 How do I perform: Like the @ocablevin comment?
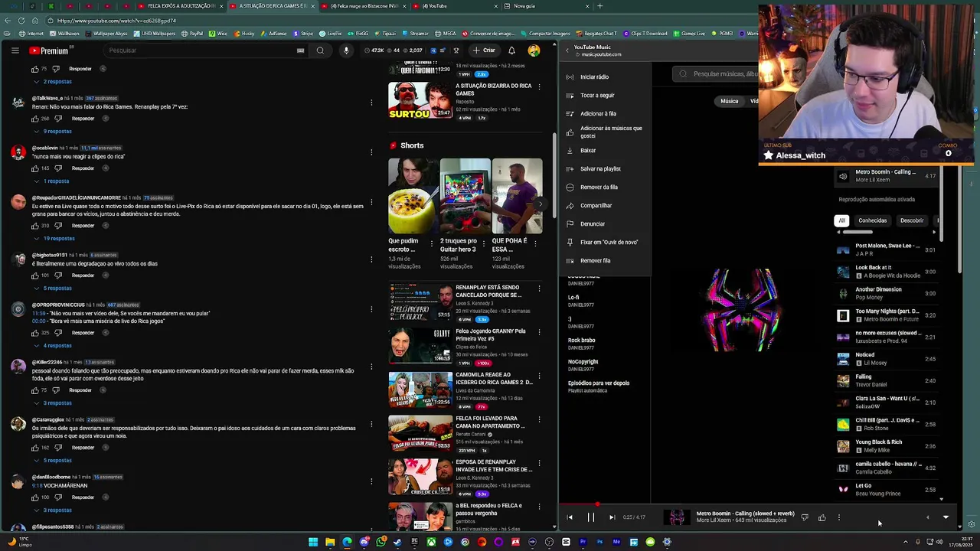(35, 168)
